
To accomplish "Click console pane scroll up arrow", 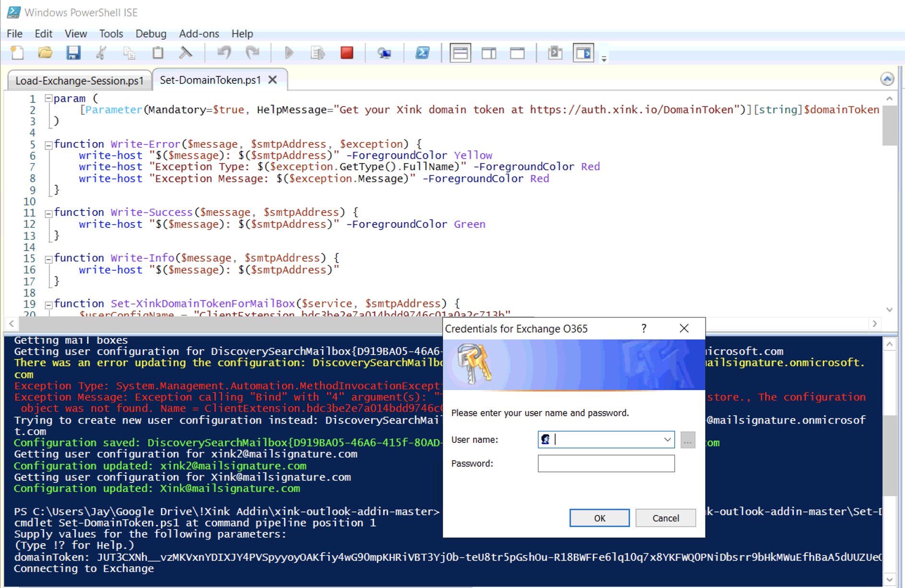I will pos(890,344).
